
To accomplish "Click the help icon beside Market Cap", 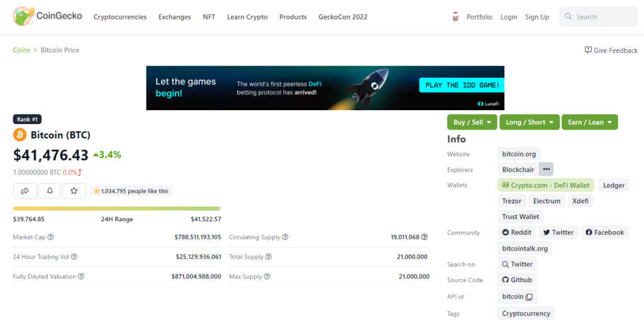I will tap(50, 237).
